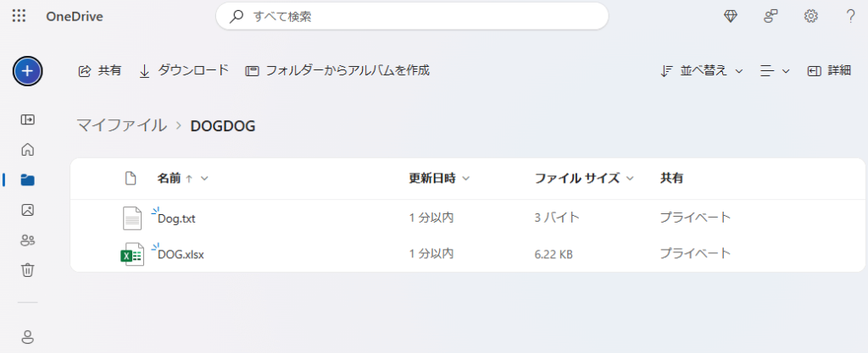Click the help question mark icon
The image size is (868, 353).
point(850,16)
